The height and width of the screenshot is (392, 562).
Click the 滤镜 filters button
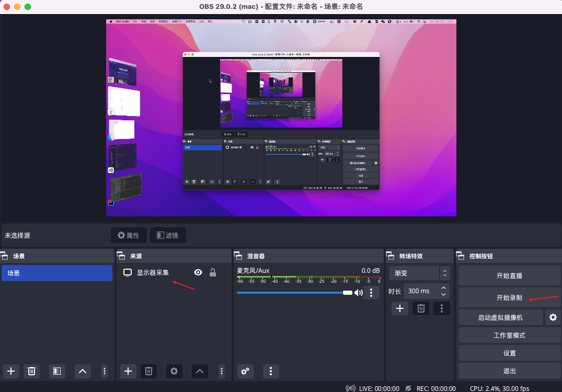click(x=168, y=235)
